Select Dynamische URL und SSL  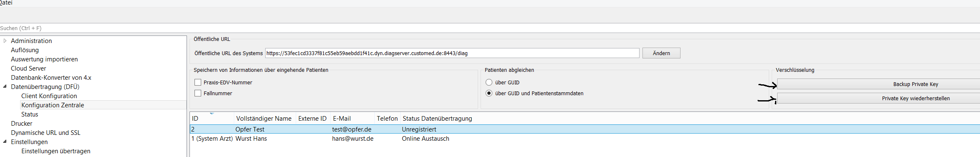[46, 133]
